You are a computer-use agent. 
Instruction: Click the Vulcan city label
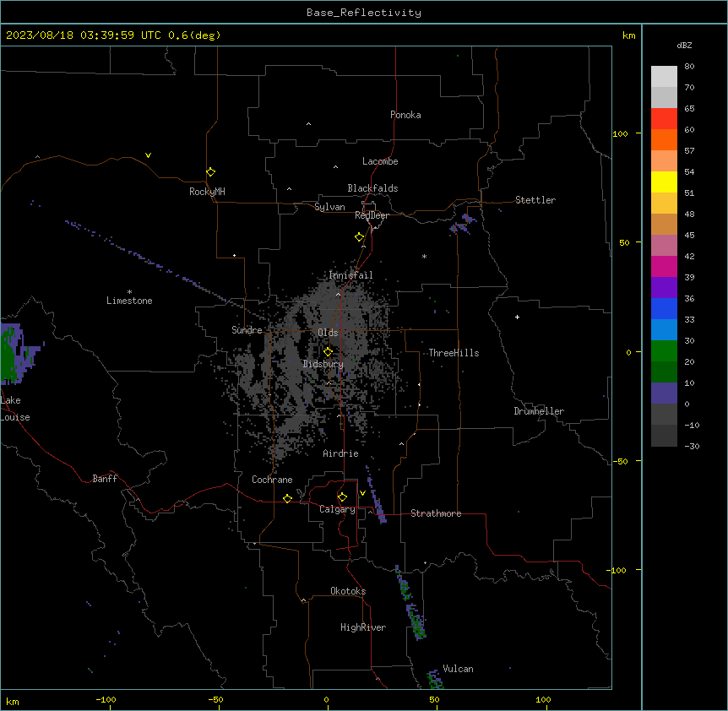click(x=458, y=669)
